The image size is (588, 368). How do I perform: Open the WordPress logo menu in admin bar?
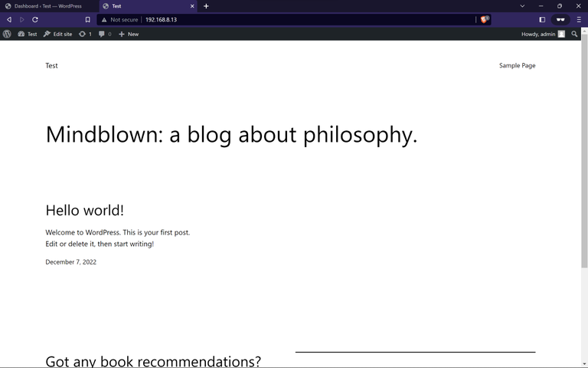click(7, 34)
